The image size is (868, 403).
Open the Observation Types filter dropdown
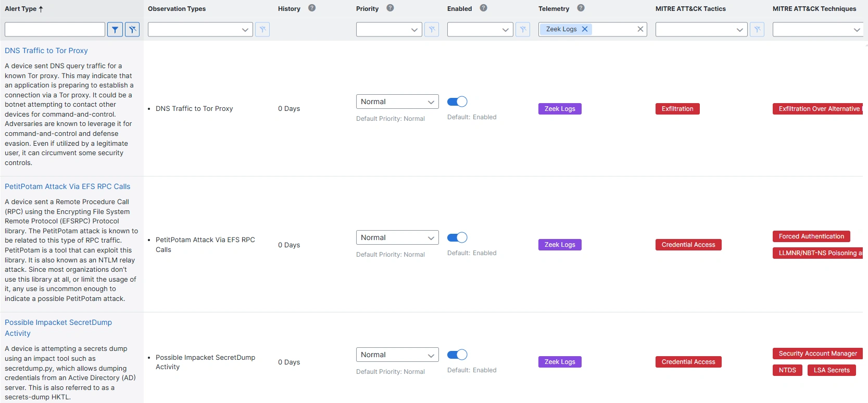200,30
